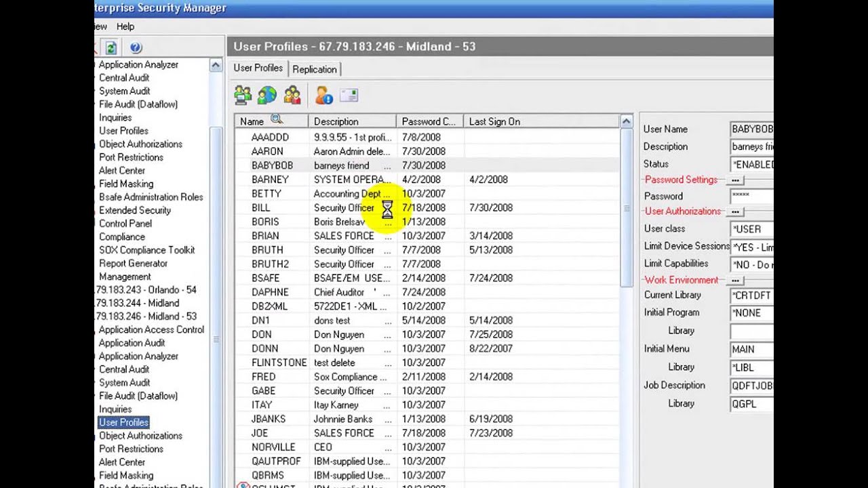The image size is (868, 488).
Task: Click the Name column header
Action: click(x=271, y=121)
